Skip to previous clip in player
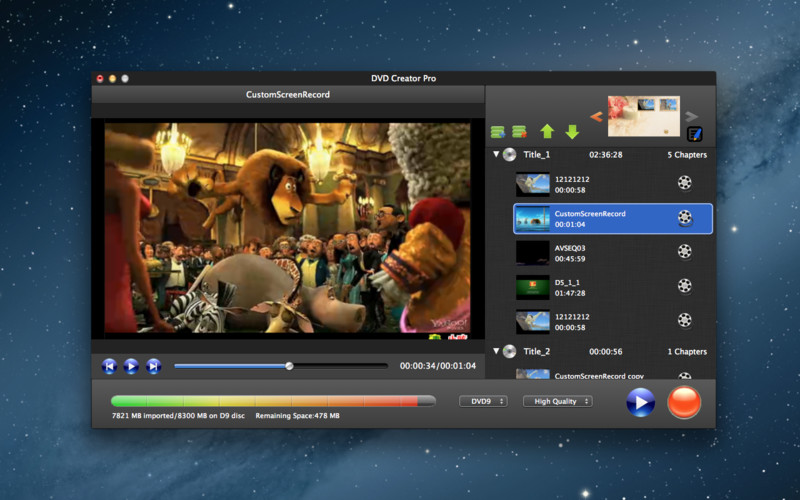The image size is (800, 500). pyautogui.click(x=109, y=366)
